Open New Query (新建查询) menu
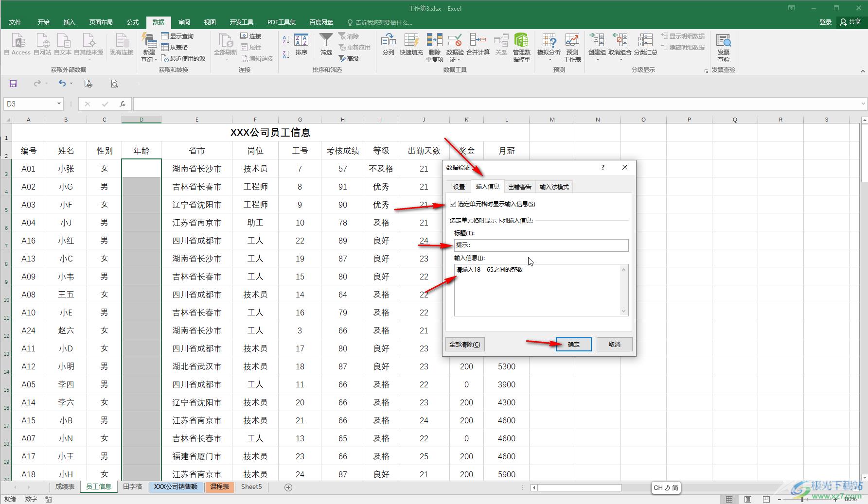Screen dimensions: 868x504 click(x=149, y=48)
